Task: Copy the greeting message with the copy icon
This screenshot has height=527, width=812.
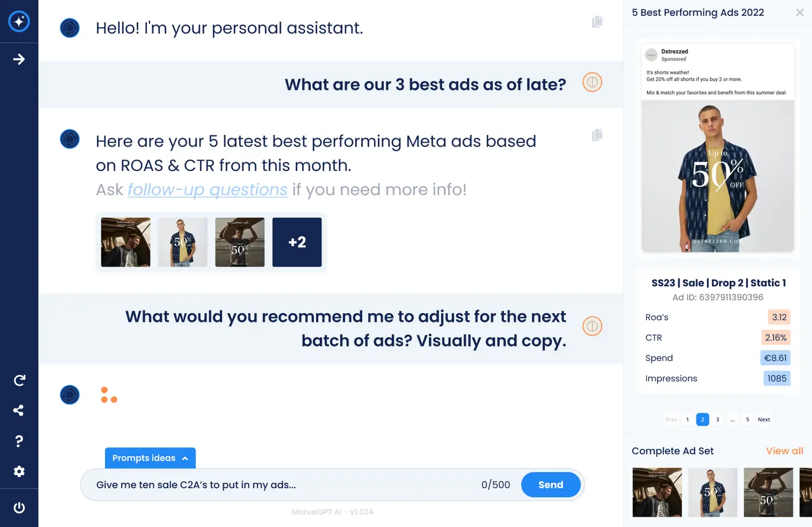Action: coord(597,22)
